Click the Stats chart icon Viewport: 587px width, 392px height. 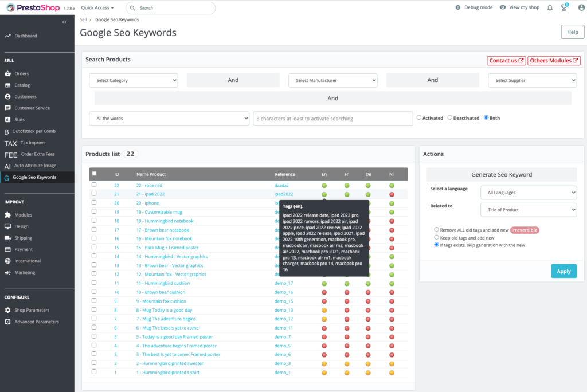(x=7, y=120)
